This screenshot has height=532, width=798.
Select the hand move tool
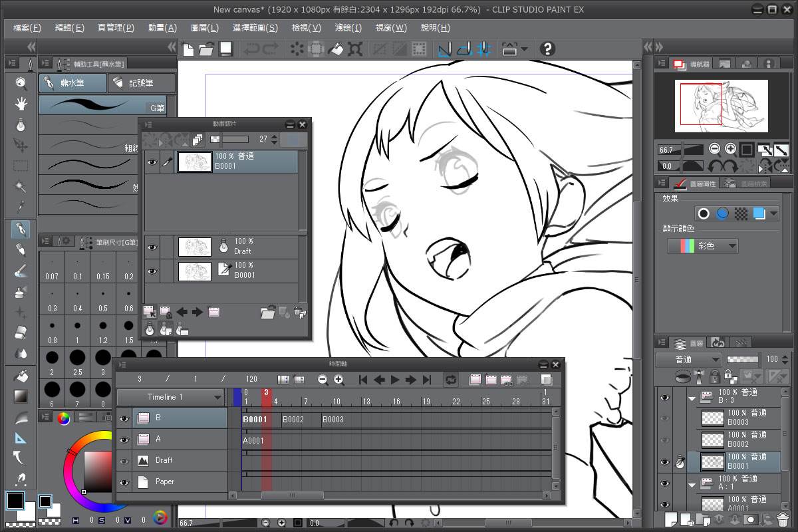(x=21, y=104)
